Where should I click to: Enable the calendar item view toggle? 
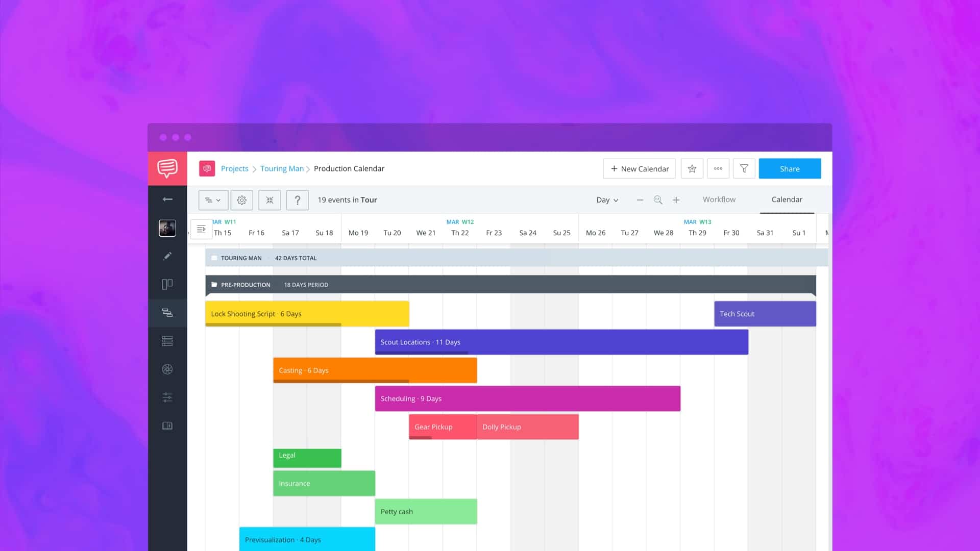pyautogui.click(x=201, y=229)
